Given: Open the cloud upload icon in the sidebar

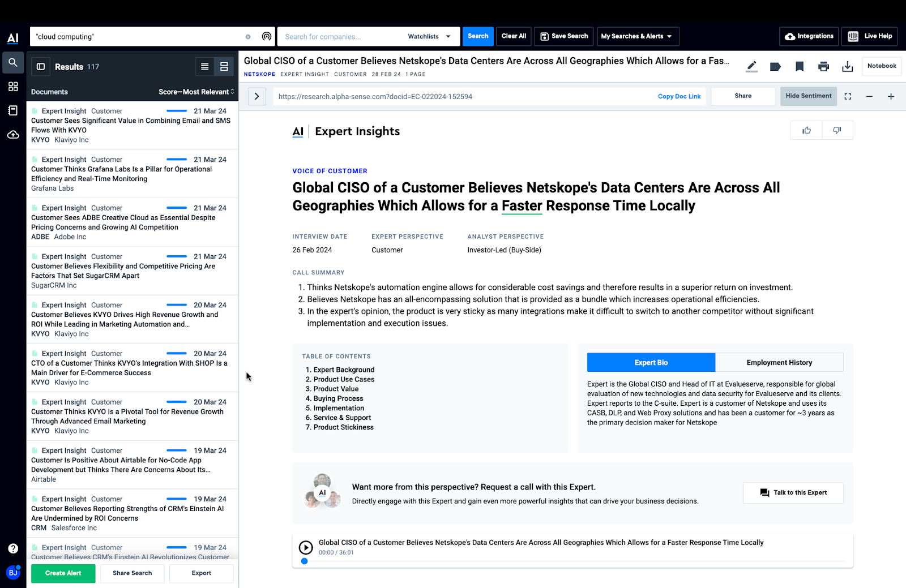Looking at the screenshot, I should click(13, 135).
